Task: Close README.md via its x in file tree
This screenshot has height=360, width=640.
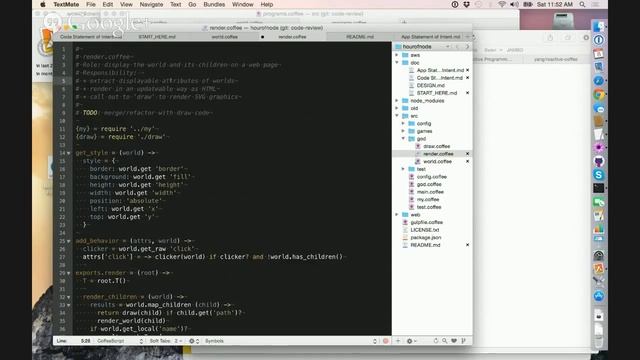Action: [467, 245]
